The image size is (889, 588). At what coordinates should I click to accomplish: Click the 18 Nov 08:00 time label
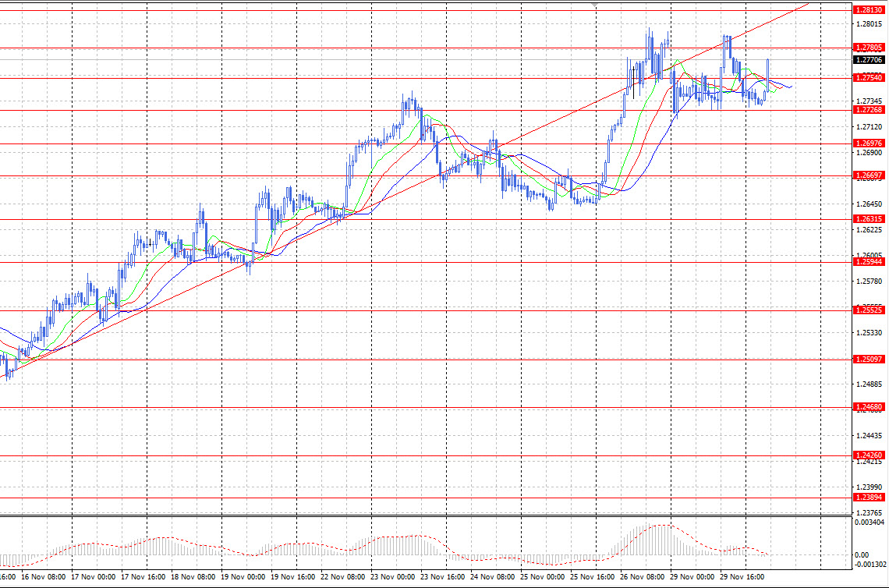click(193, 577)
